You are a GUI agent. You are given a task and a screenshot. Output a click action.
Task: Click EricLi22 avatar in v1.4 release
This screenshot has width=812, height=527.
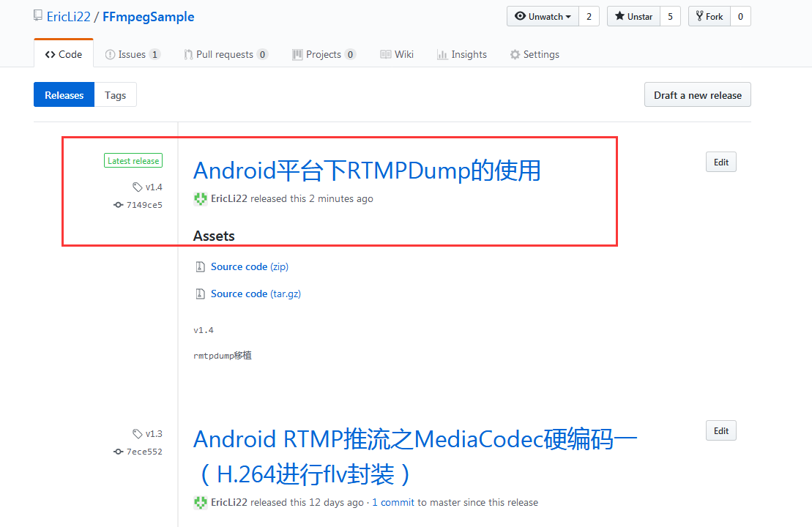[201, 199]
